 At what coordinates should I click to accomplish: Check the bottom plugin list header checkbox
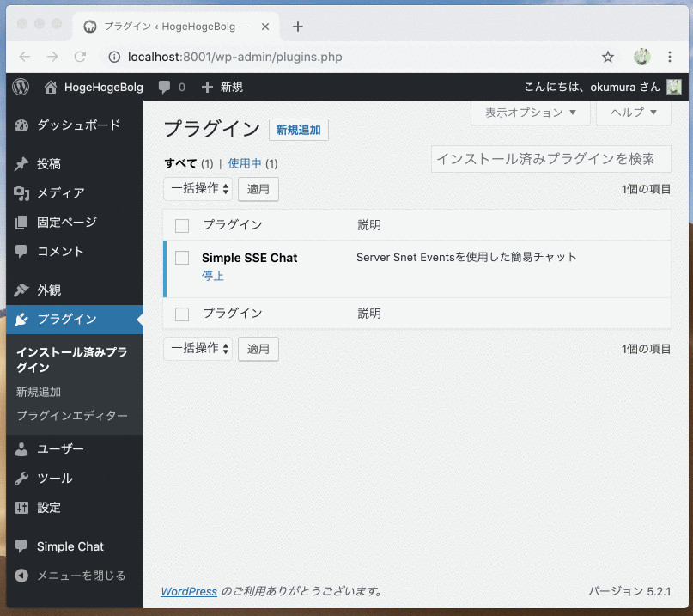[181, 313]
